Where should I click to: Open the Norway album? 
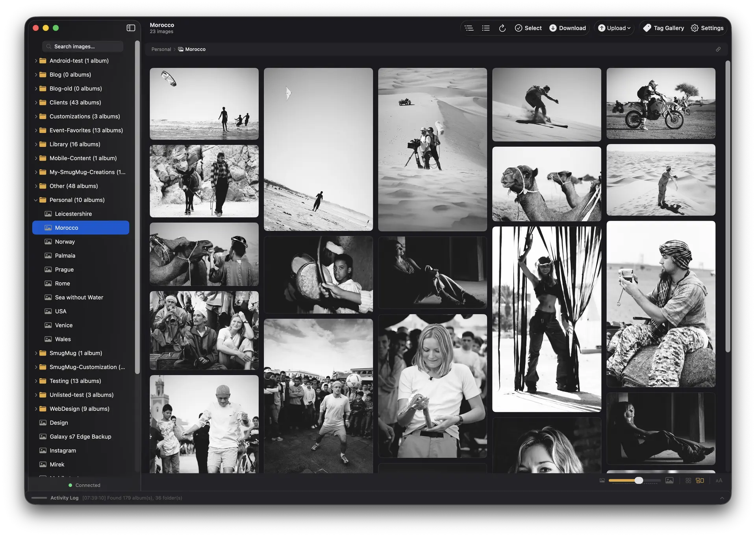[65, 242]
